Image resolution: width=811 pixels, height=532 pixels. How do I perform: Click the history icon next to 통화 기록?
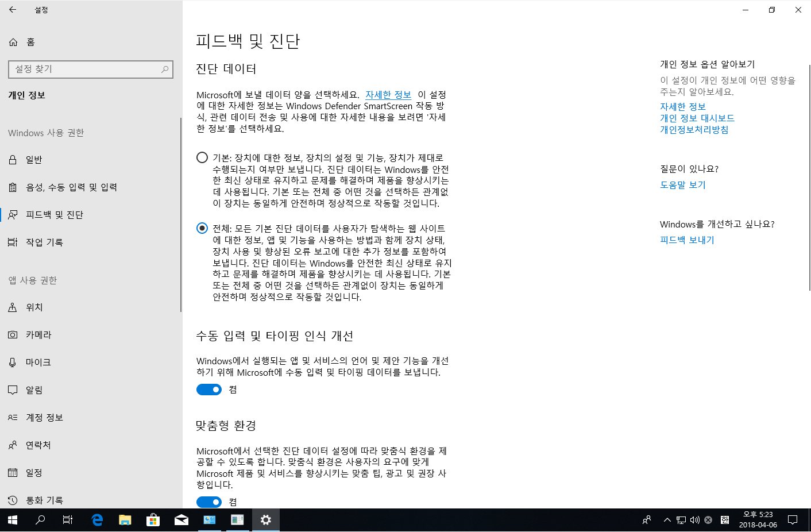[13, 500]
